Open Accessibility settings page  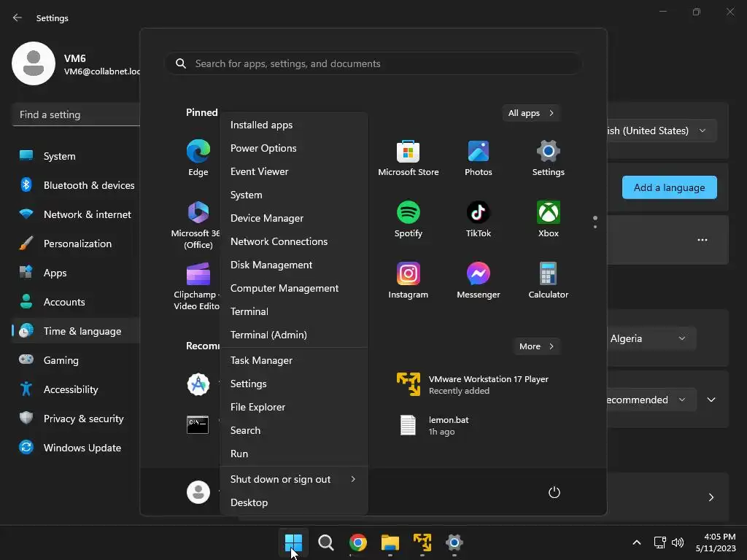[x=76, y=389]
